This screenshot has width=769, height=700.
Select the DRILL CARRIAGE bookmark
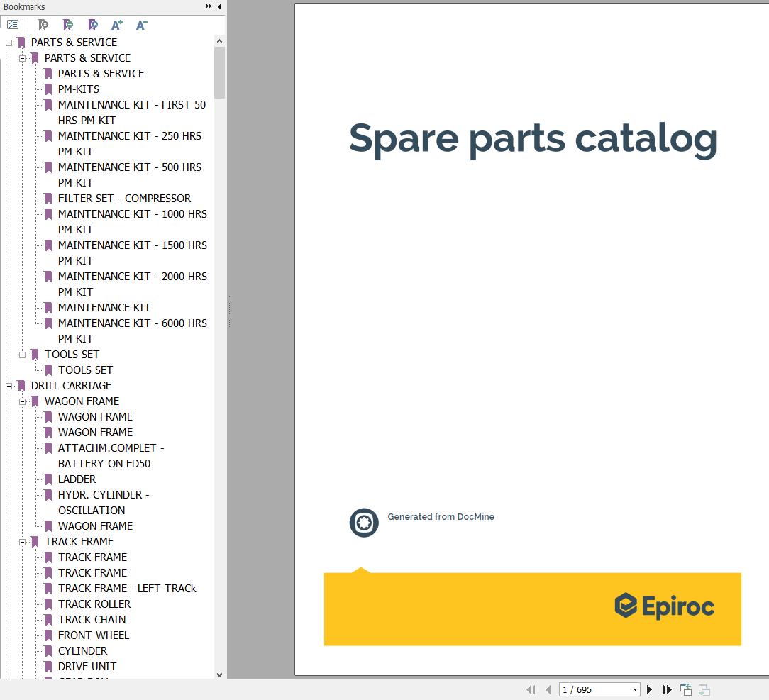71,386
